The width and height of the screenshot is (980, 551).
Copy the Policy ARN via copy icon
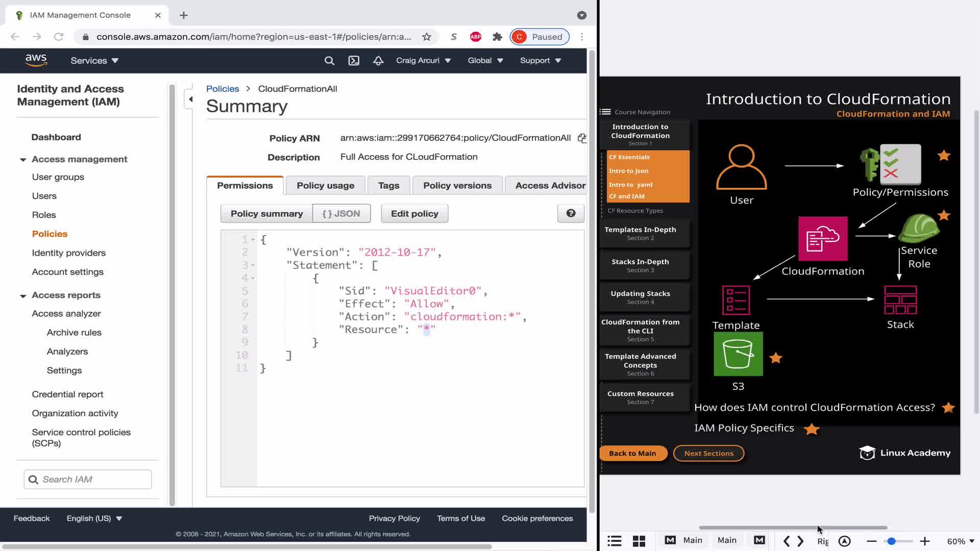tap(581, 138)
